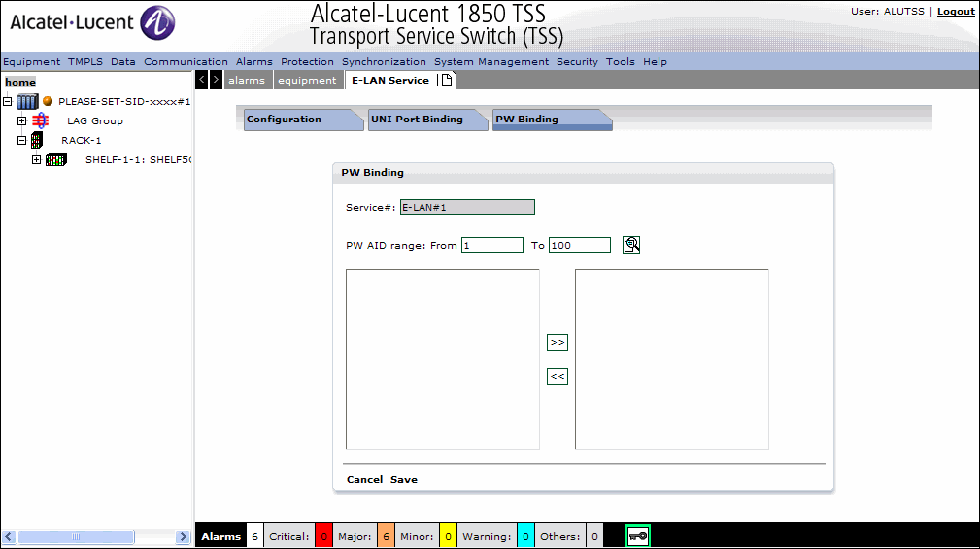Go back using the left arrow tab navigator

[201, 80]
